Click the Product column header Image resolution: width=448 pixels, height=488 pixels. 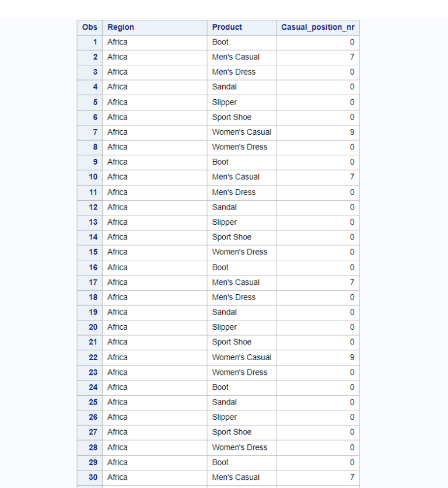point(242,27)
